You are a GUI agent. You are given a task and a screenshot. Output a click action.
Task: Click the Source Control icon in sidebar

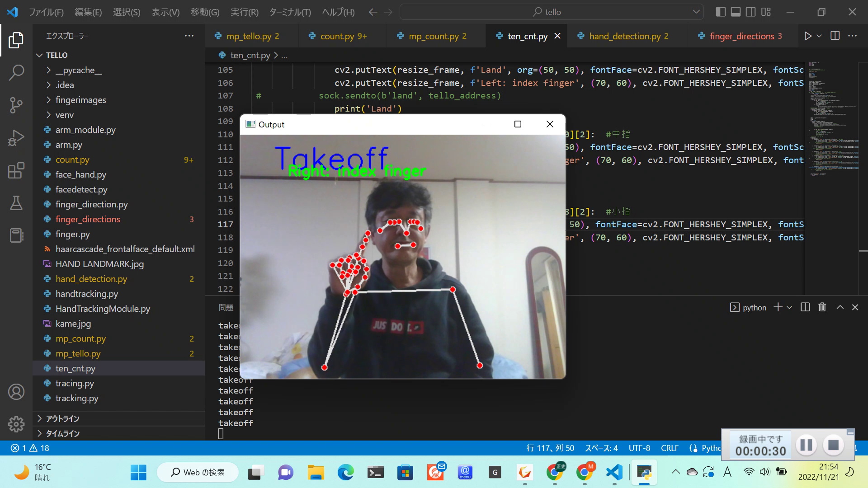16,105
